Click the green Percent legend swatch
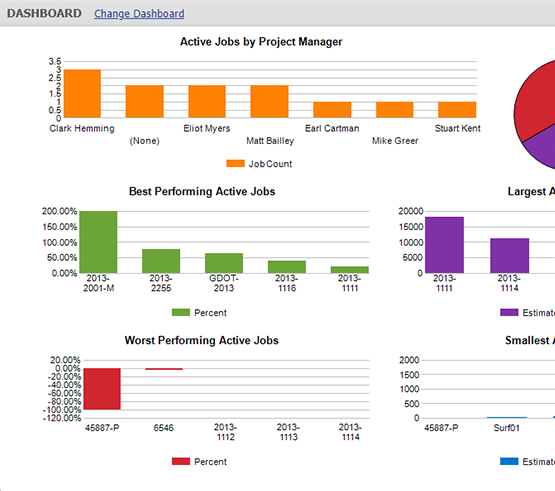 (x=181, y=312)
